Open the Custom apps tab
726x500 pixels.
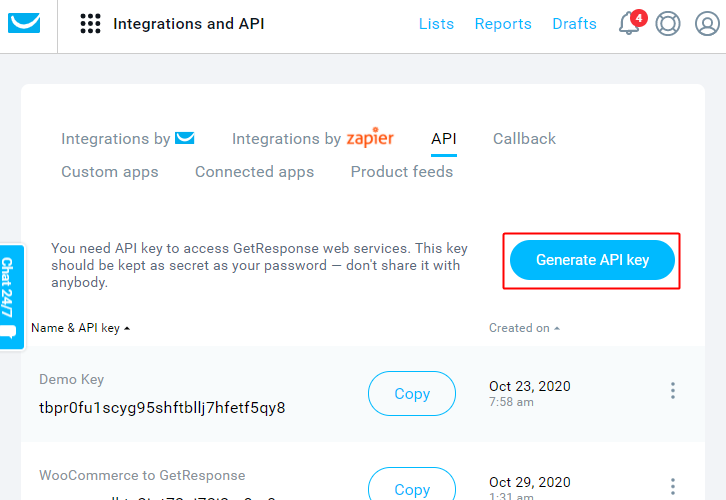click(x=110, y=172)
